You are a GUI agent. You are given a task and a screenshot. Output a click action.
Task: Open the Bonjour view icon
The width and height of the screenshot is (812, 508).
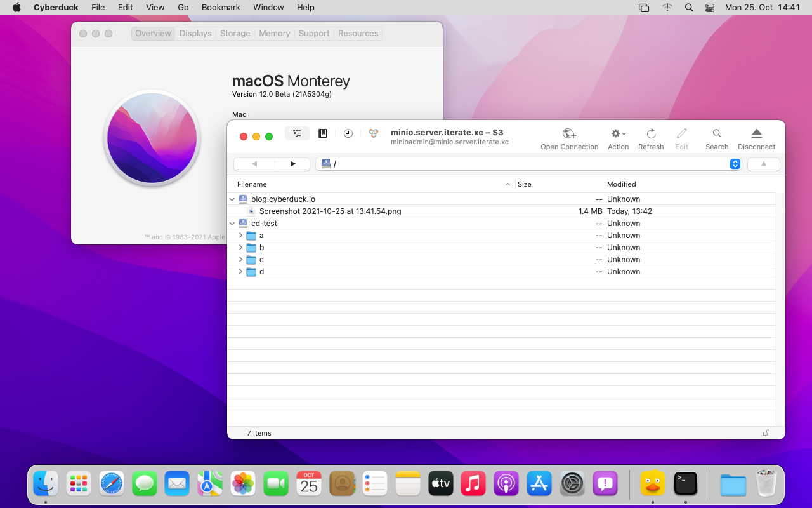(374, 133)
